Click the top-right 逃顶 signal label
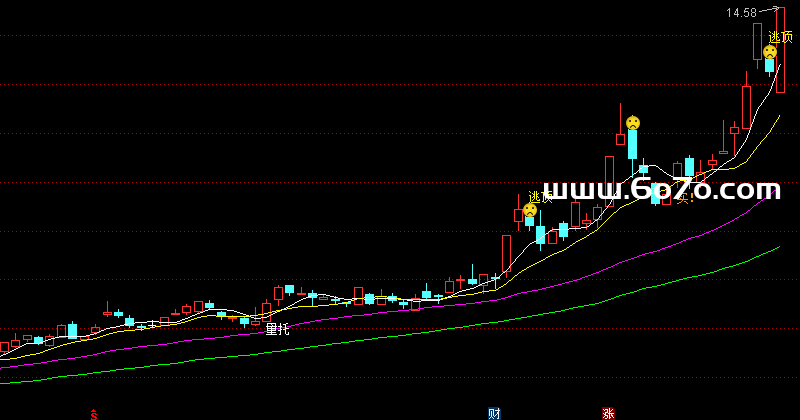Screen dimensions: 800x420 pos(780,37)
